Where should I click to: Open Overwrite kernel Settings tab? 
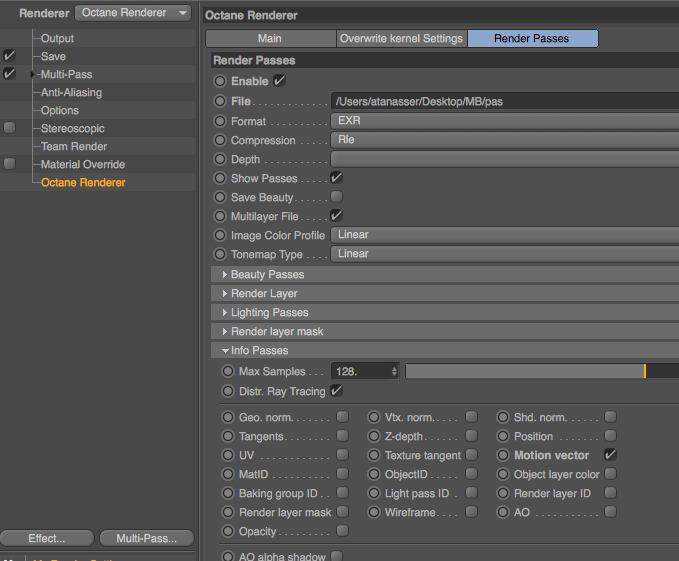tap(401, 39)
